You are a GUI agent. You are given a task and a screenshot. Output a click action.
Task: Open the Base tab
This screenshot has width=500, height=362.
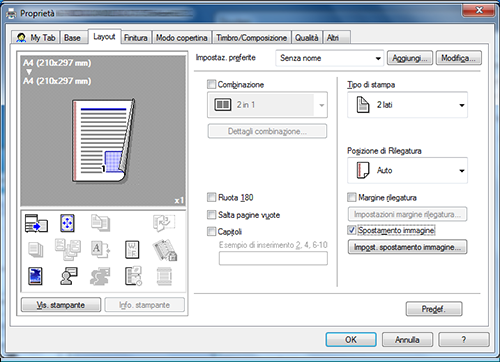point(73,38)
